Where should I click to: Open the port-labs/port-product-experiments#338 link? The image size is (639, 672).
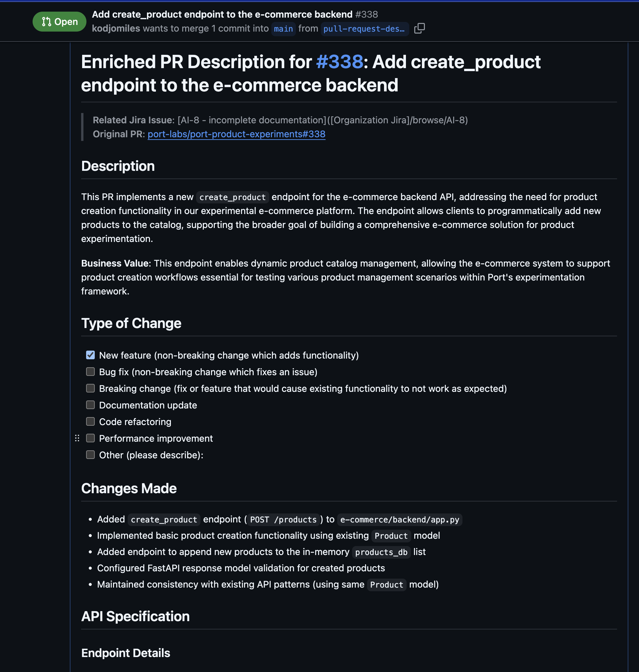(236, 134)
